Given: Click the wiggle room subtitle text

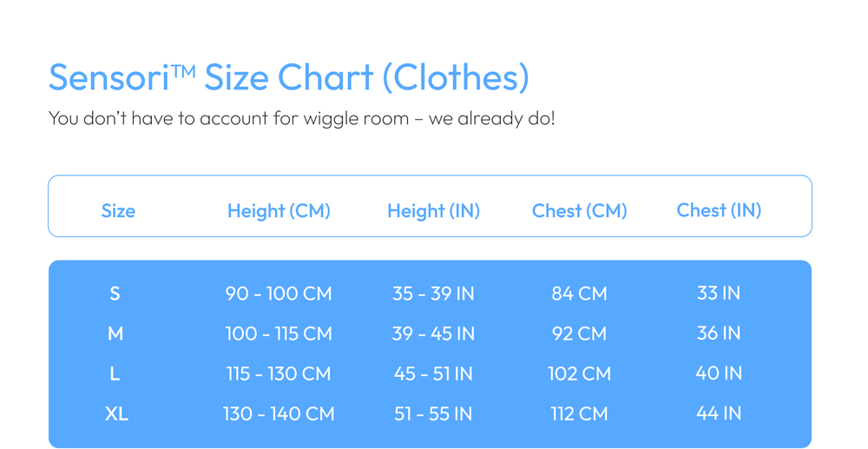Looking at the screenshot, I should point(302,118).
